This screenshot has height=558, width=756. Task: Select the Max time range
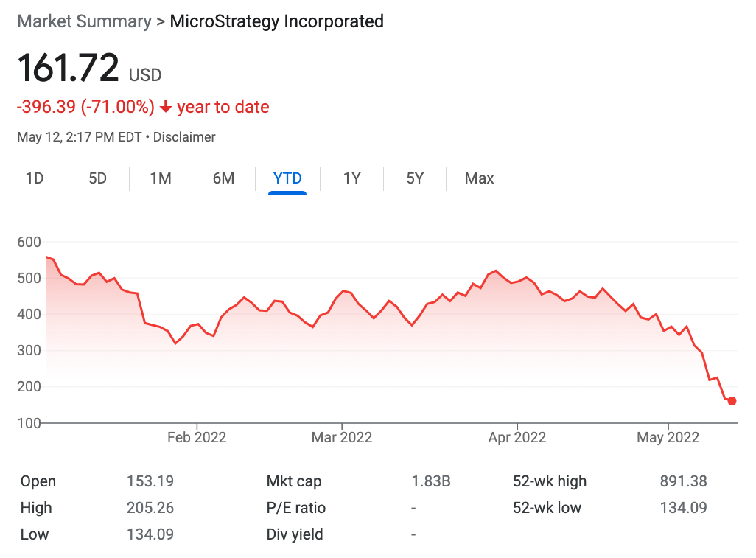click(479, 178)
